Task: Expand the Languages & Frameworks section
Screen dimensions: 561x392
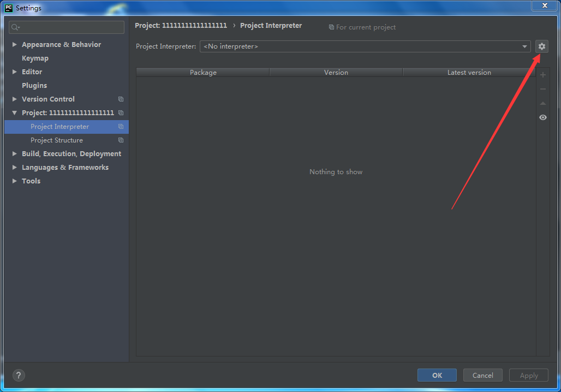Action: 14,167
